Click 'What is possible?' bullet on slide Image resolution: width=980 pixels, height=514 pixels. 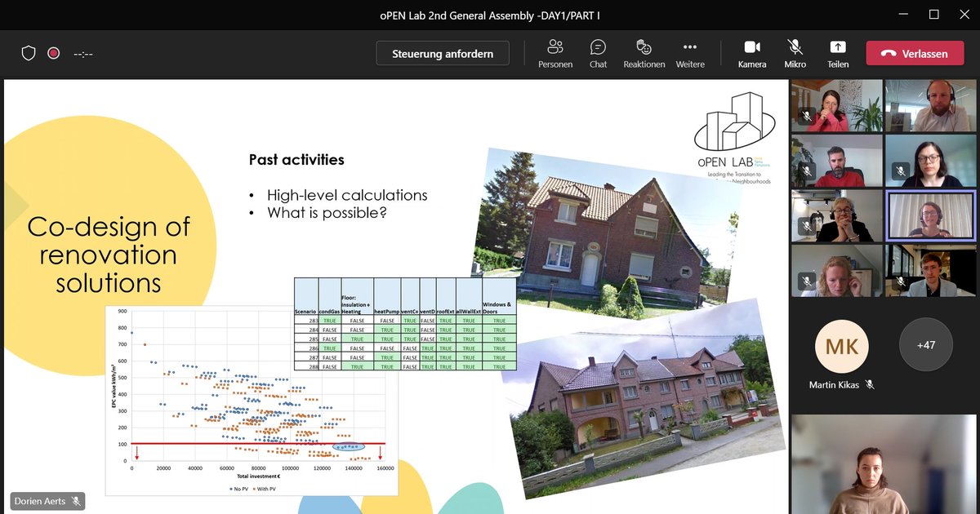tap(327, 213)
